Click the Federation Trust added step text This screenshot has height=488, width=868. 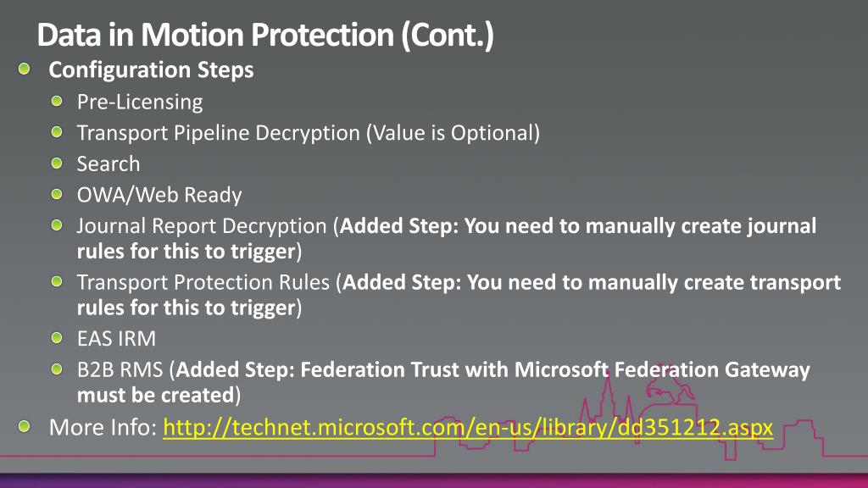443,382
